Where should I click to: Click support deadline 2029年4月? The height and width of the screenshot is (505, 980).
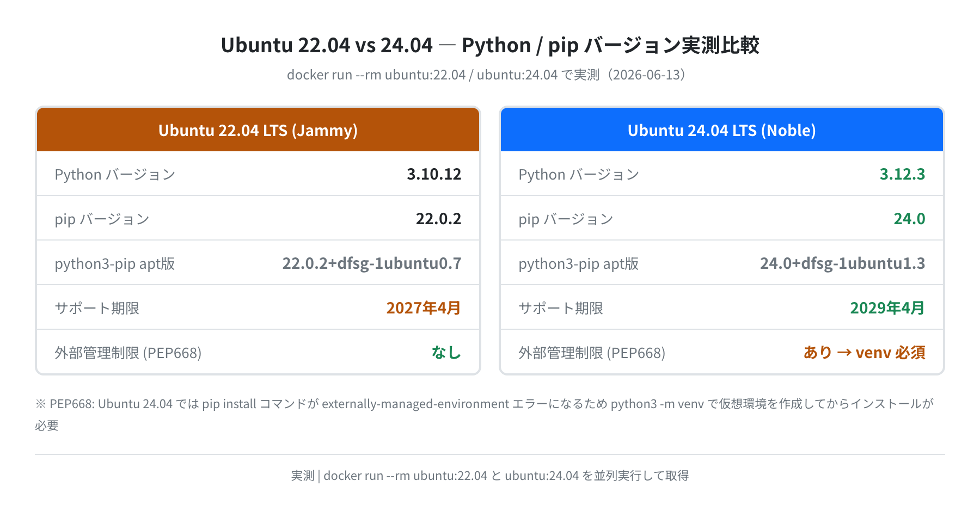pos(887,308)
